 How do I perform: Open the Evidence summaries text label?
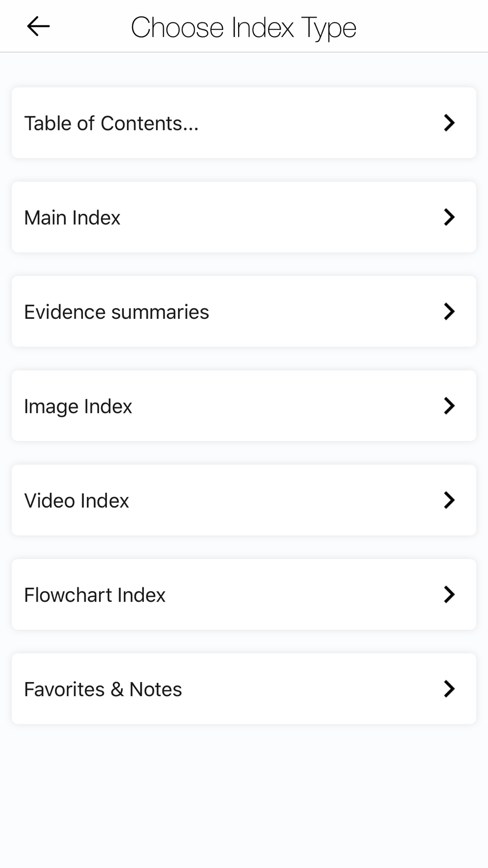[117, 312]
